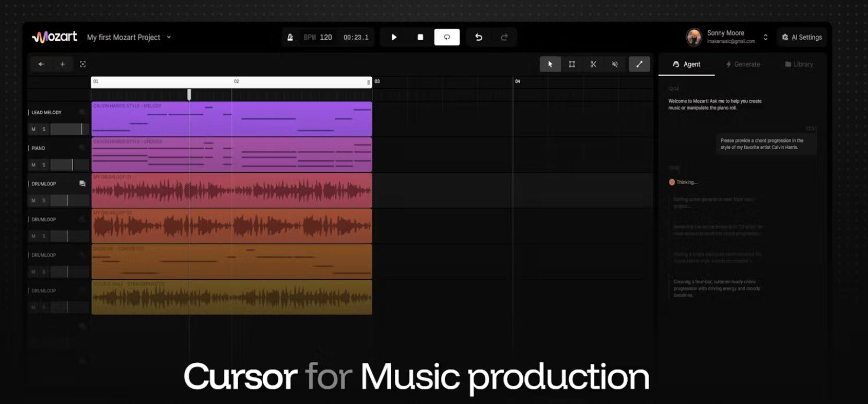This screenshot has width=868, height=404.
Task: Click 'Creating a four-bar, summer-ready chord' step
Action: 717,288
